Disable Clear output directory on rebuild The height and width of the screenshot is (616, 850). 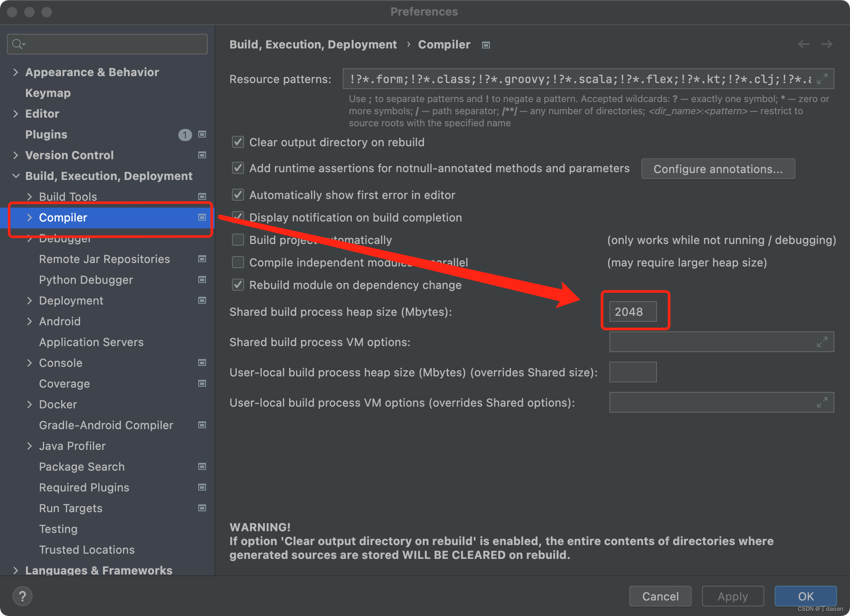pyautogui.click(x=238, y=142)
